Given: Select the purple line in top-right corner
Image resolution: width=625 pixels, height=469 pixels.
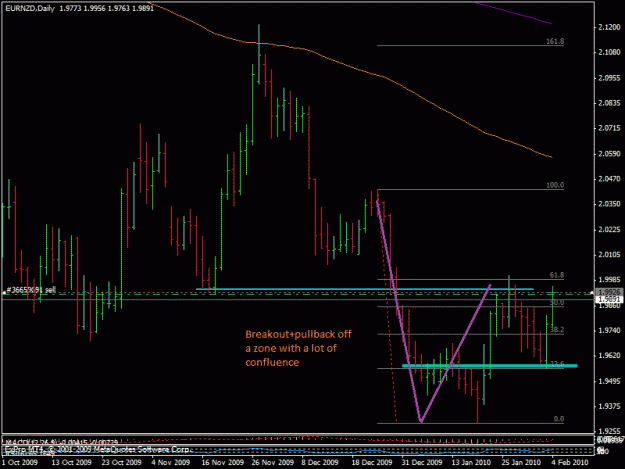Looking at the screenshot, I should point(513,13).
